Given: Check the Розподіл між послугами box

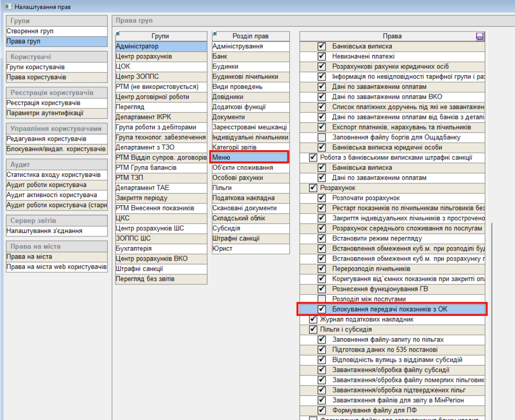Looking at the screenshot, I should tap(321, 299).
